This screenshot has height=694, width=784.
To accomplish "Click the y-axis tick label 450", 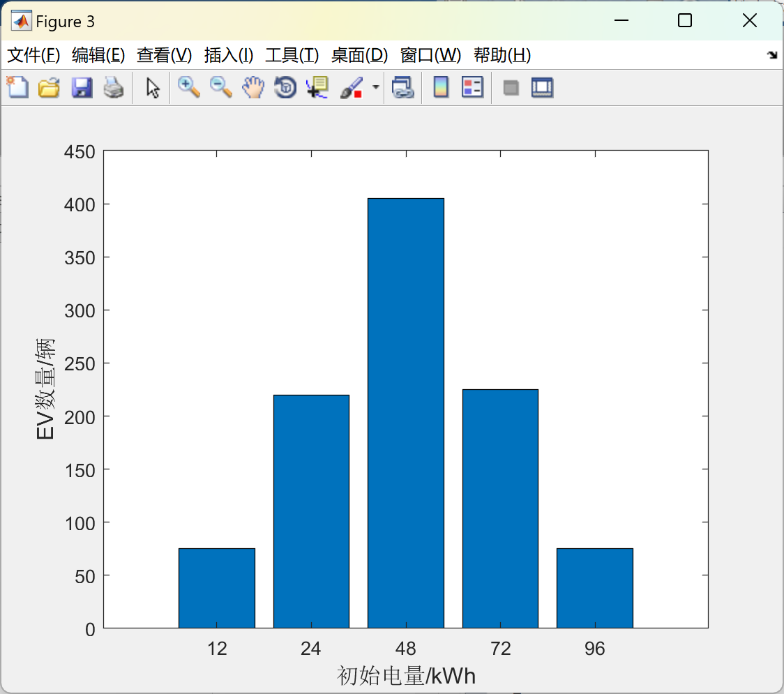I will click(80, 151).
